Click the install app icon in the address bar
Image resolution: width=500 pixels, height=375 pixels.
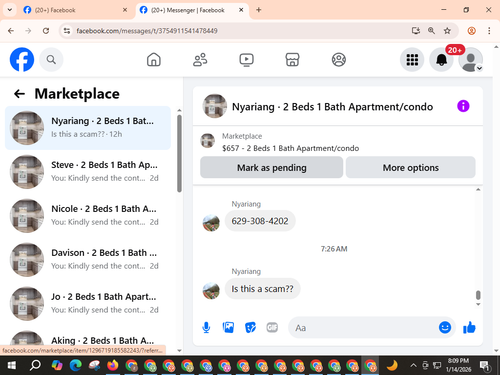point(415,31)
